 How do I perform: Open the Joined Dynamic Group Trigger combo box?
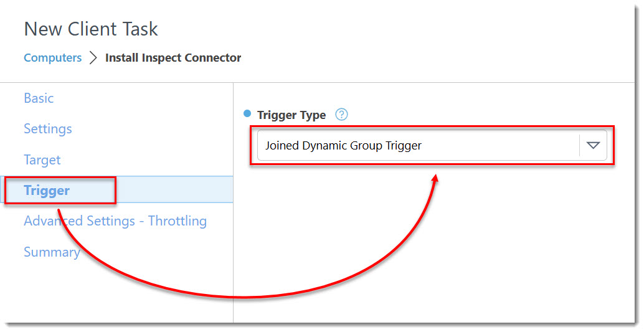432,145
